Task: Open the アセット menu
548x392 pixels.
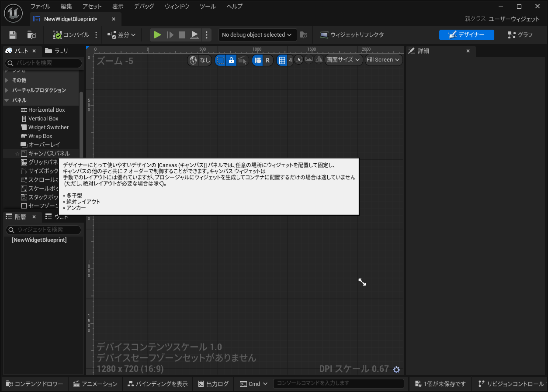Action: (92, 7)
